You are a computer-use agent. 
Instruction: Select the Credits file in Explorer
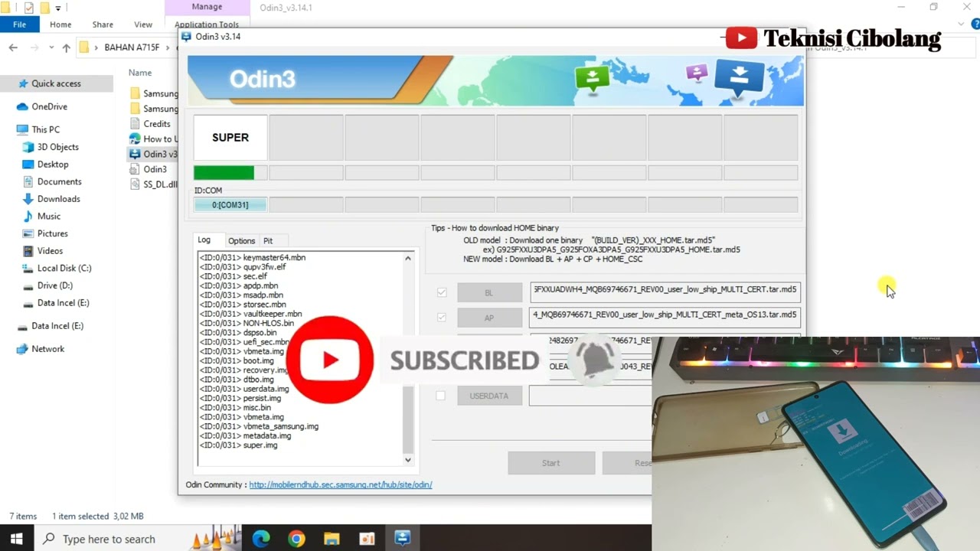click(x=156, y=124)
